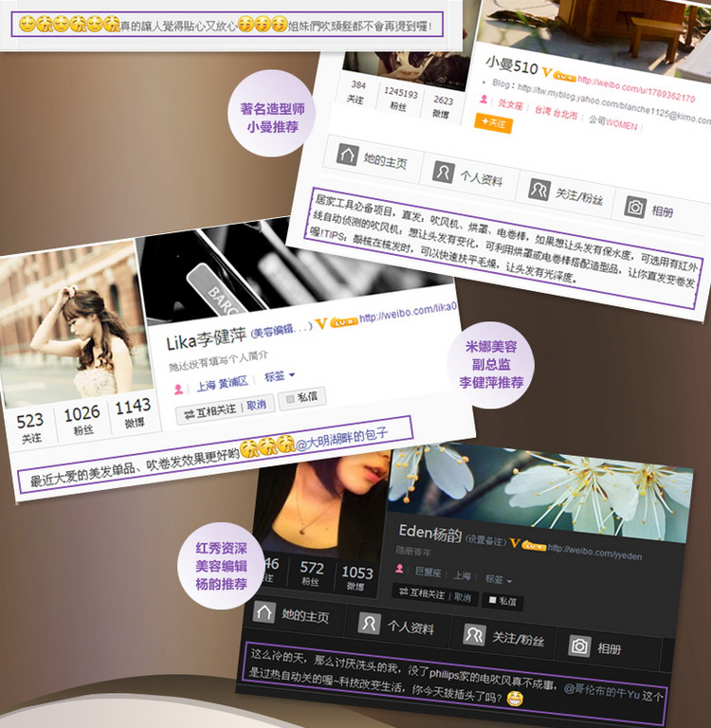Click the V verified badge next to 小曼510
Image resolution: width=711 pixels, height=728 pixels.
[547, 73]
